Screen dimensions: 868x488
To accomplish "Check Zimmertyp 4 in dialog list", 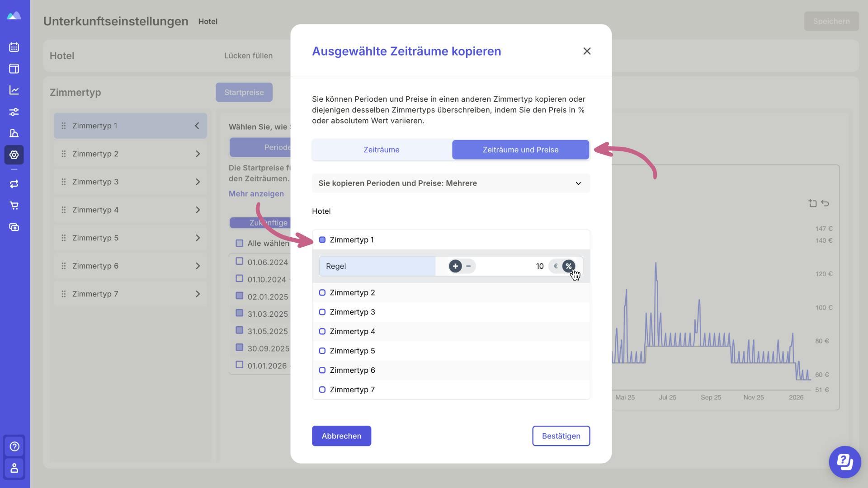I will click(x=322, y=332).
